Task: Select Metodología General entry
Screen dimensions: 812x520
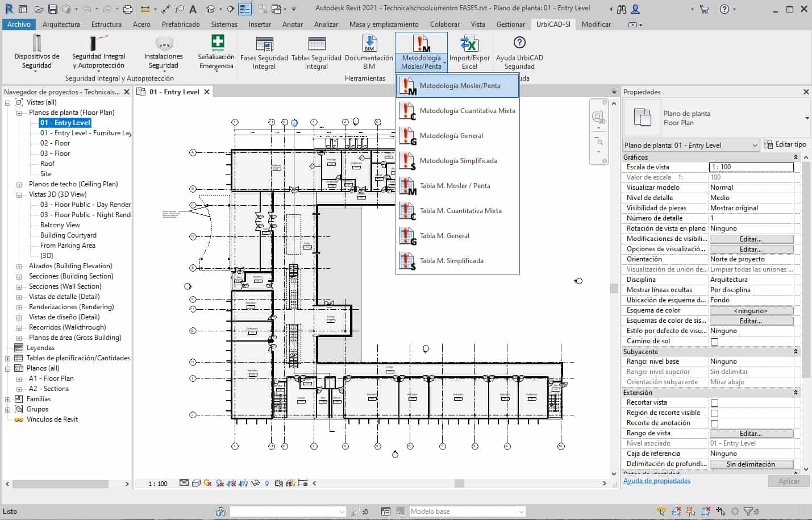Action: (457, 136)
